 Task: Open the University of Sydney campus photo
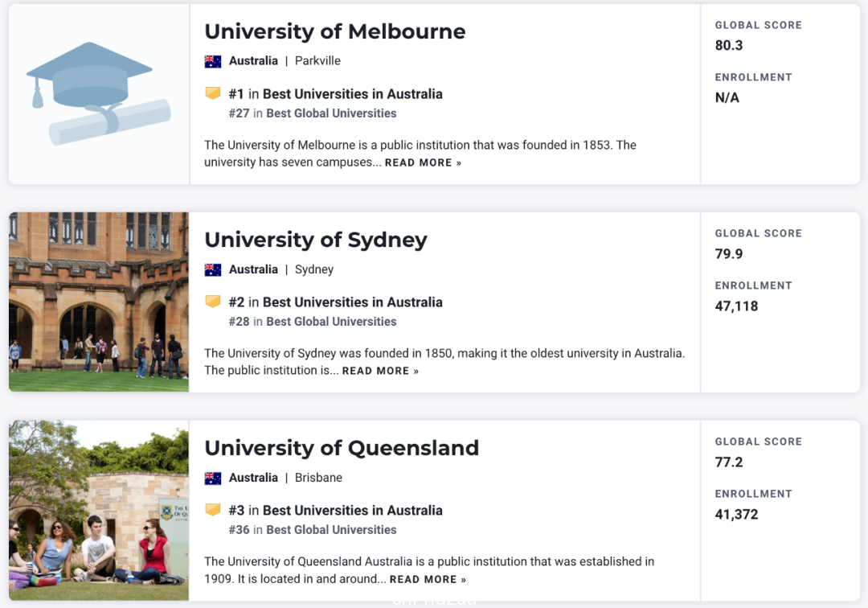[x=99, y=302]
